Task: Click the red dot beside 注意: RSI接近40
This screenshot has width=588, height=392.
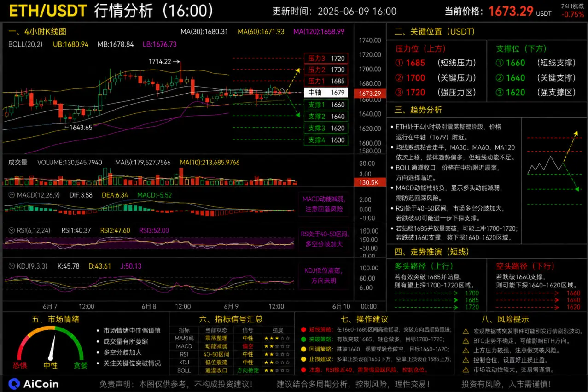Action: [x=303, y=369]
